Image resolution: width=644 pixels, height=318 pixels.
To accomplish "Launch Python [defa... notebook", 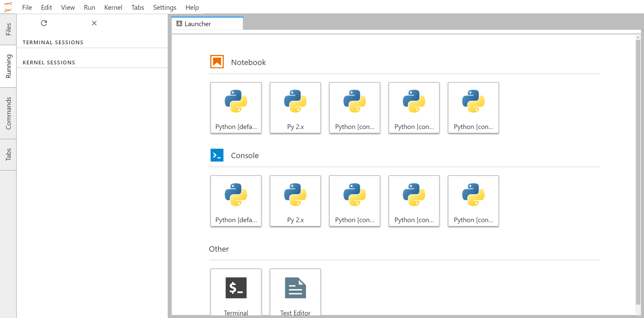I will (236, 108).
